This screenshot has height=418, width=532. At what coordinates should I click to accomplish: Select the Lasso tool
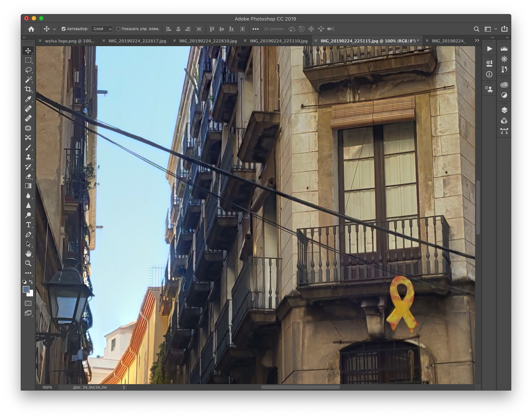[28, 70]
